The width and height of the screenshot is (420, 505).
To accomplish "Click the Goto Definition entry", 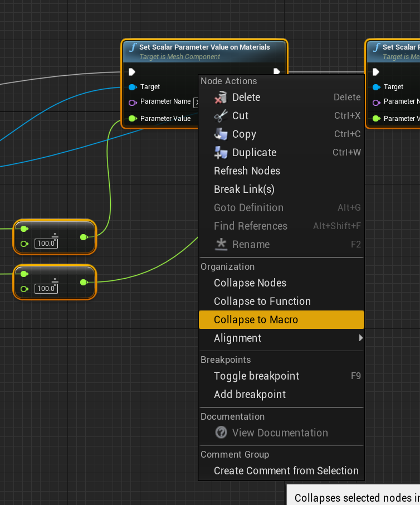I will coord(281,208).
